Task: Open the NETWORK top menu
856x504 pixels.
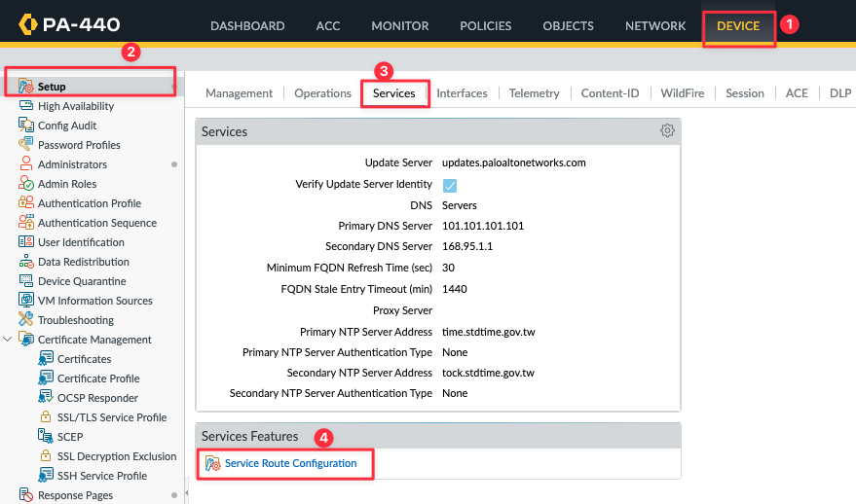Action: (655, 25)
